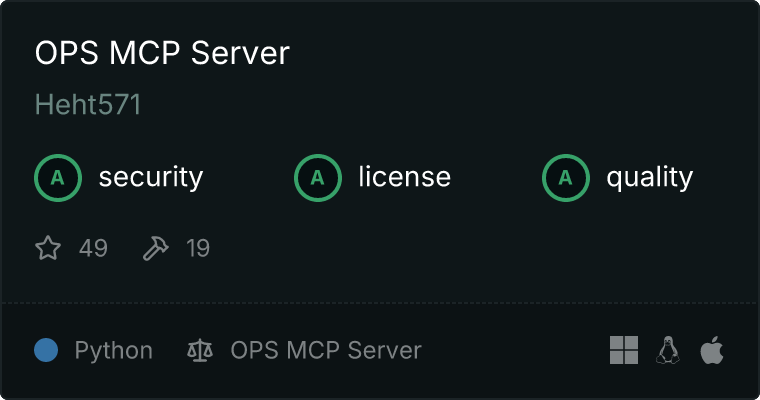Click the dashed divider above the footer
The height and width of the screenshot is (400, 760).
[380, 302]
